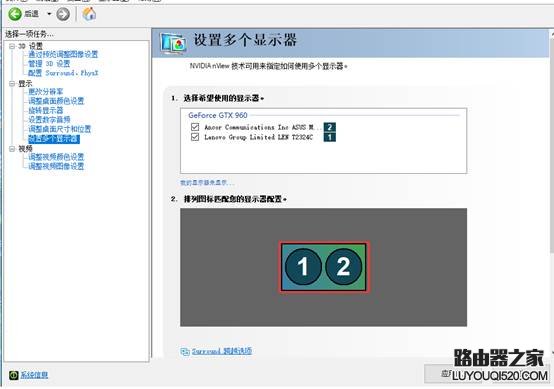The width and height of the screenshot is (554, 389).
Task: Collapse the 视频 tree node
Action: pos(12,149)
